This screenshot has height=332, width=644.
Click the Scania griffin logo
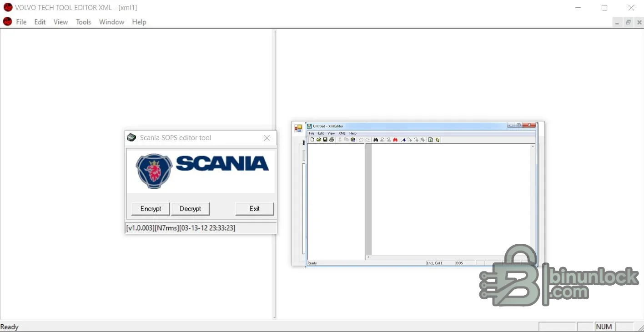(x=154, y=171)
